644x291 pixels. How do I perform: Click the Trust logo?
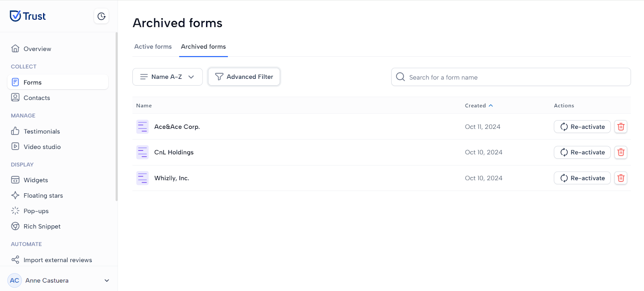[28, 16]
